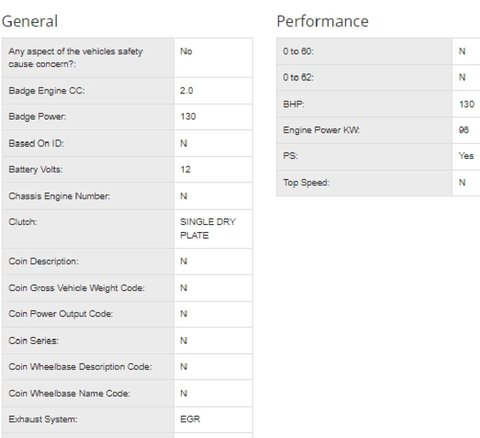The height and width of the screenshot is (438, 480).
Task: Select the Coin Description row label
Action: pyautogui.click(x=44, y=261)
